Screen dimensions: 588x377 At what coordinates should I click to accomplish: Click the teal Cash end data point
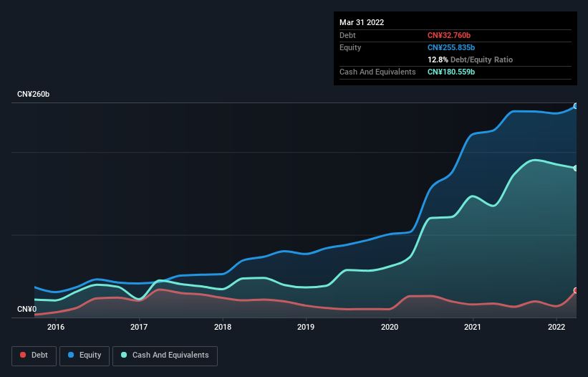[x=576, y=168]
